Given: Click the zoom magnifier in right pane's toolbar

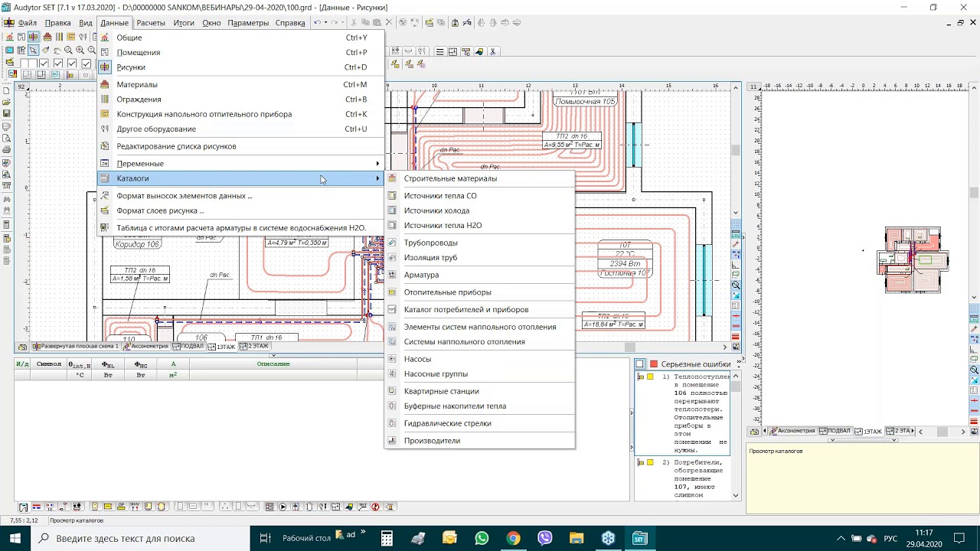Looking at the screenshot, I should point(974,370).
